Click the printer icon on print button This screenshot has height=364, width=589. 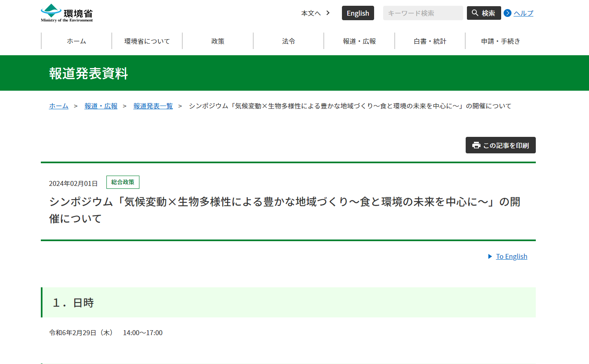(x=476, y=145)
